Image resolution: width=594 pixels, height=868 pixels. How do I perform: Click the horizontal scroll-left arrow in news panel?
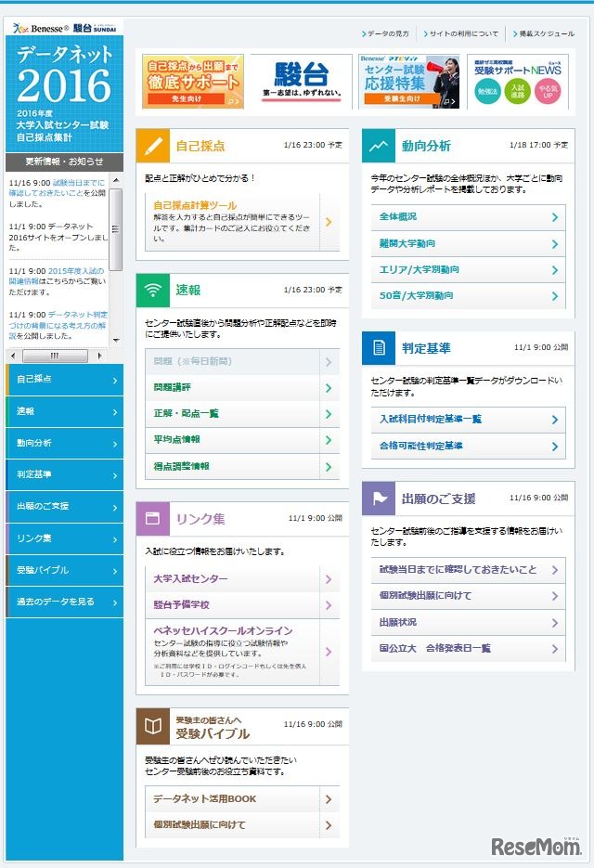pos(13,356)
